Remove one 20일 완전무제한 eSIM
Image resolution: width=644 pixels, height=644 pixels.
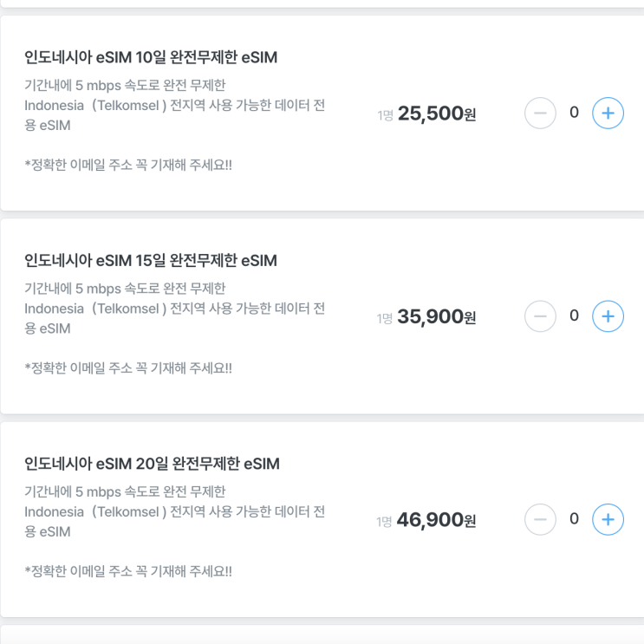point(540,519)
